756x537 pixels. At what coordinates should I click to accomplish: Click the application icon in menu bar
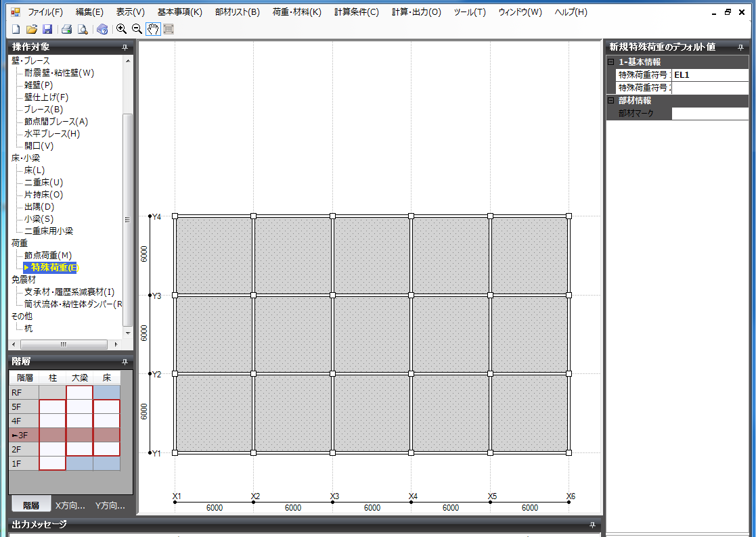point(16,12)
